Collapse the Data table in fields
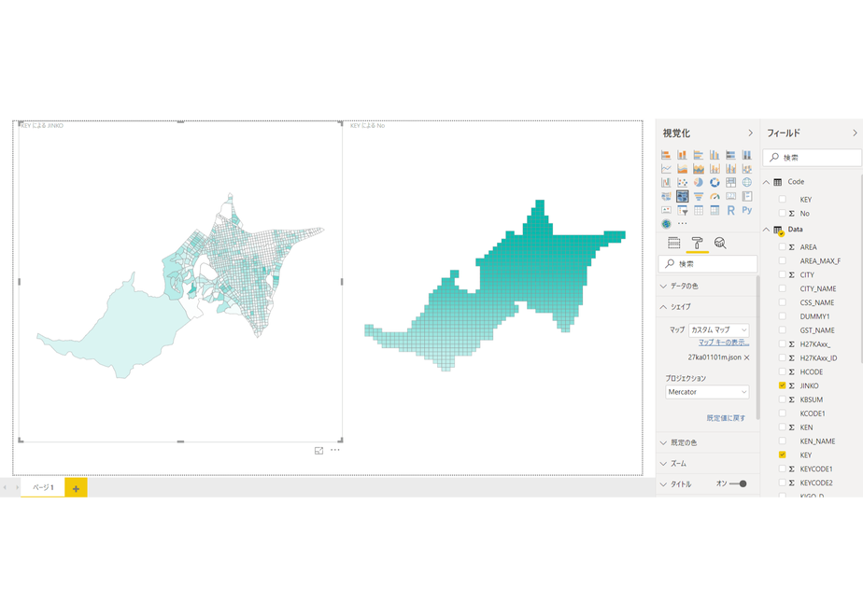Screen dimensions: 863x616 [x=766, y=230]
